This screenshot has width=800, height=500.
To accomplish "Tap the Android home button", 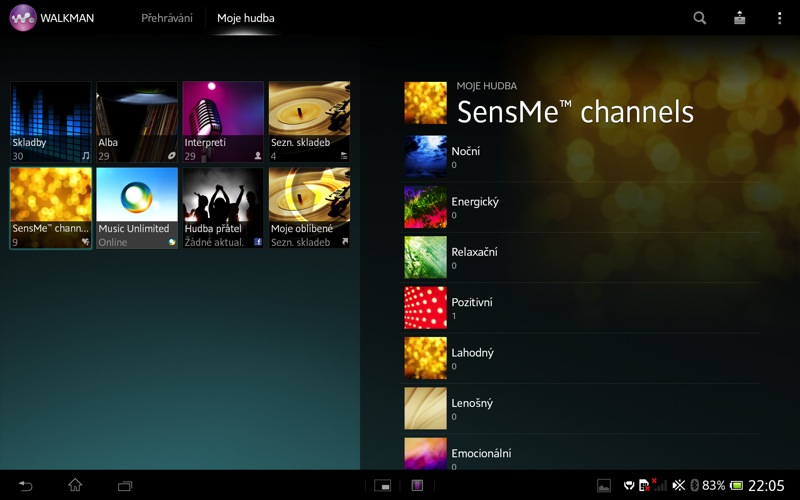I will pos(75,485).
